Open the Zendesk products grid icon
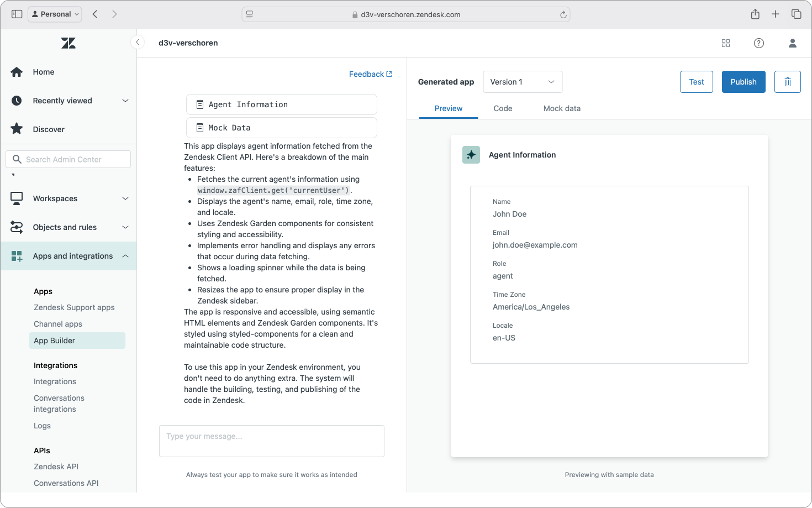 [x=726, y=43]
